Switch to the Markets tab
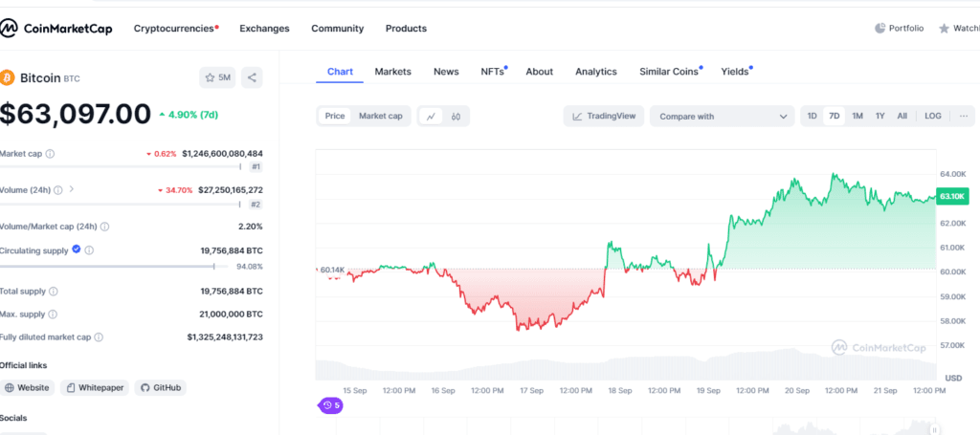Screen dimensions: 980x435 point(393,72)
